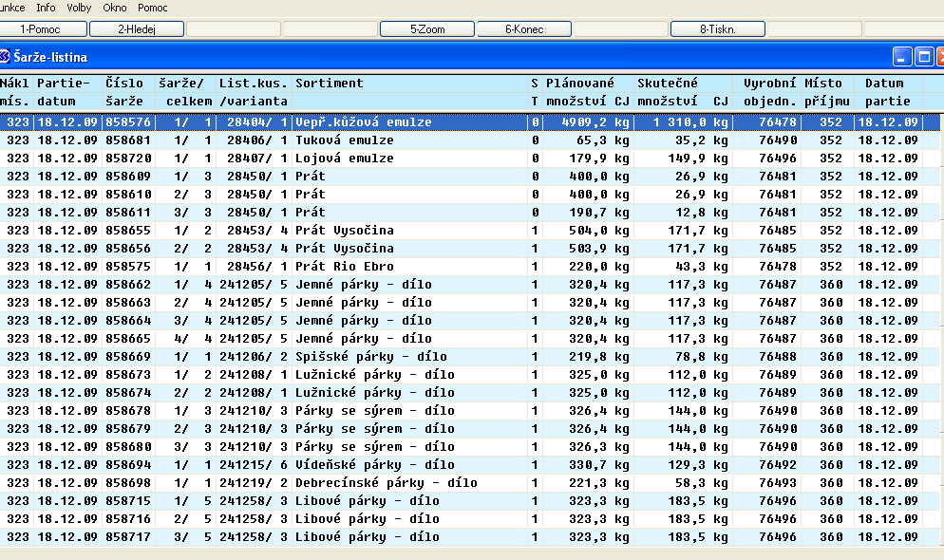Open the Pomoc menu
This screenshot has width=944, height=560.
(x=152, y=8)
